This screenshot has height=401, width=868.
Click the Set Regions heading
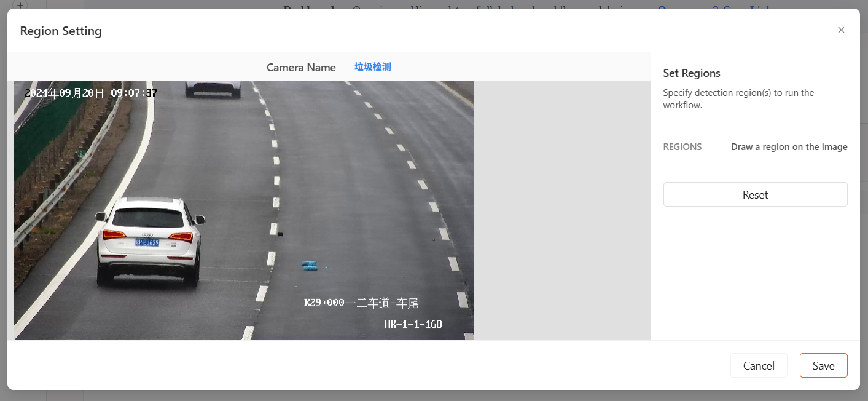pyautogui.click(x=692, y=73)
